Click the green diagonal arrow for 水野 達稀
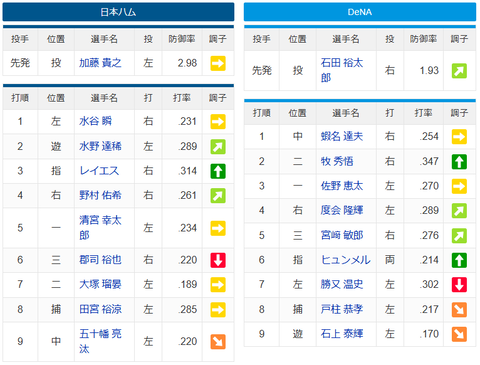The width and height of the screenshot is (480, 365). point(218,147)
